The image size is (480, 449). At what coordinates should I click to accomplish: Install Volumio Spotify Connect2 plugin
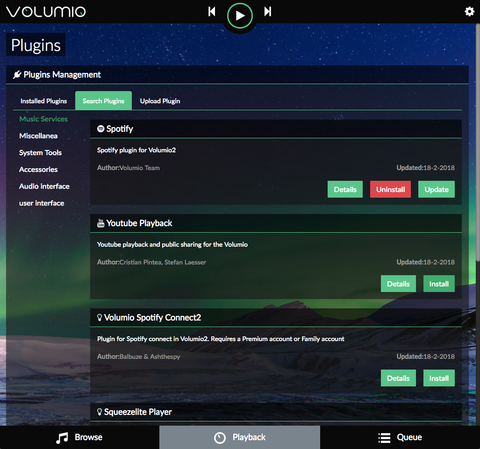439,378
